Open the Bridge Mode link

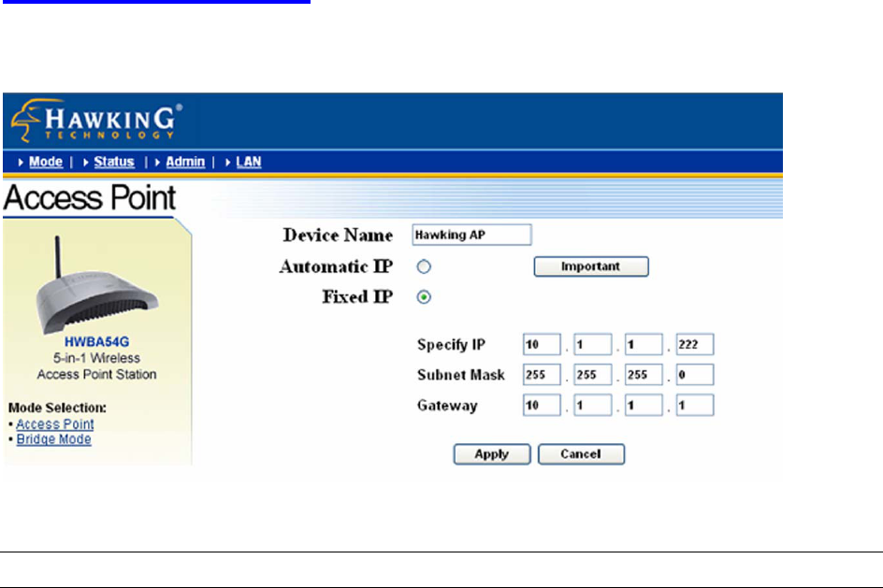click(x=53, y=439)
